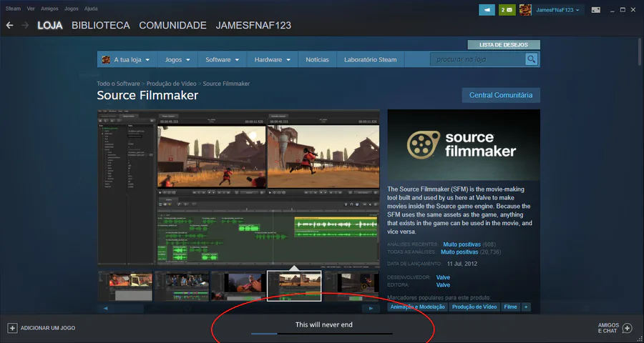Viewport: 644px width, 343px height.
Task: Click the thumbnail strip scroll track
Action: pyautogui.click(x=238, y=308)
